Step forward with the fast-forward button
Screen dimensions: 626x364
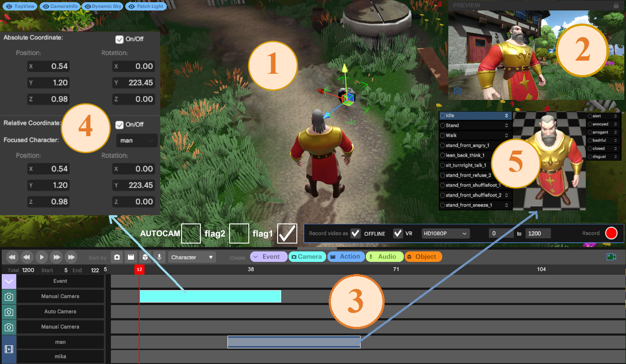click(x=56, y=257)
